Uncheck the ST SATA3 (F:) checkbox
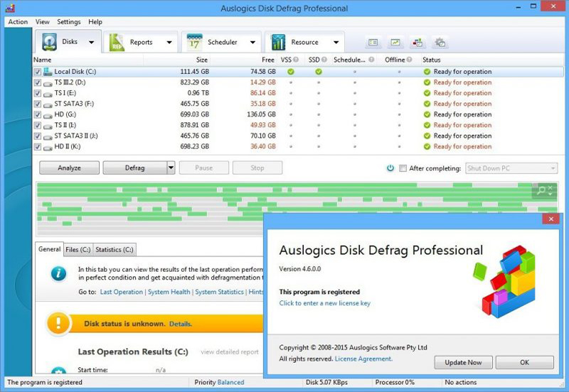The image size is (569, 392). point(38,104)
